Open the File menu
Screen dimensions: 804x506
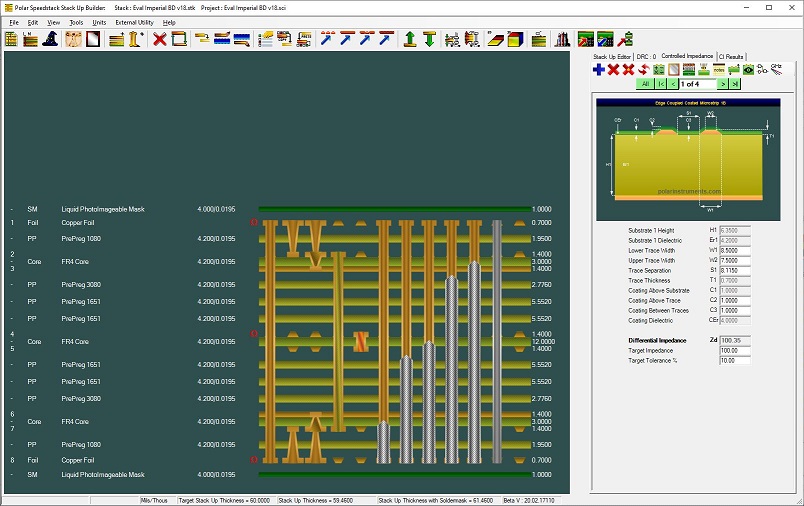(14, 23)
